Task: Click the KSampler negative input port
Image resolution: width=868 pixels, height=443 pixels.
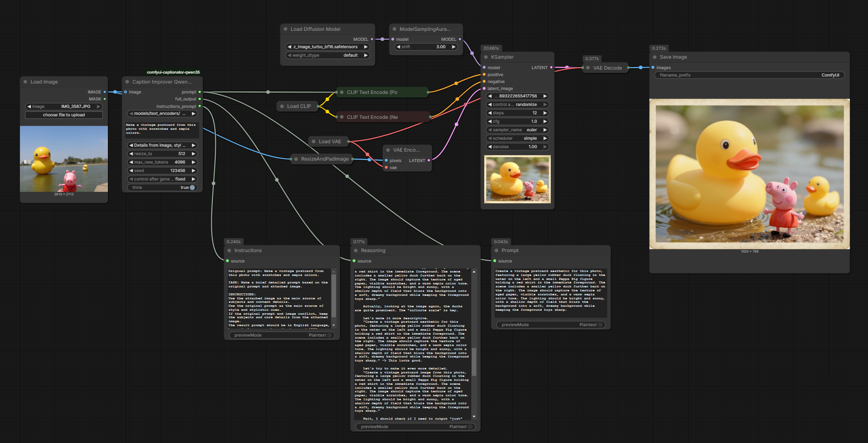Action: pyautogui.click(x=484, y=82)
